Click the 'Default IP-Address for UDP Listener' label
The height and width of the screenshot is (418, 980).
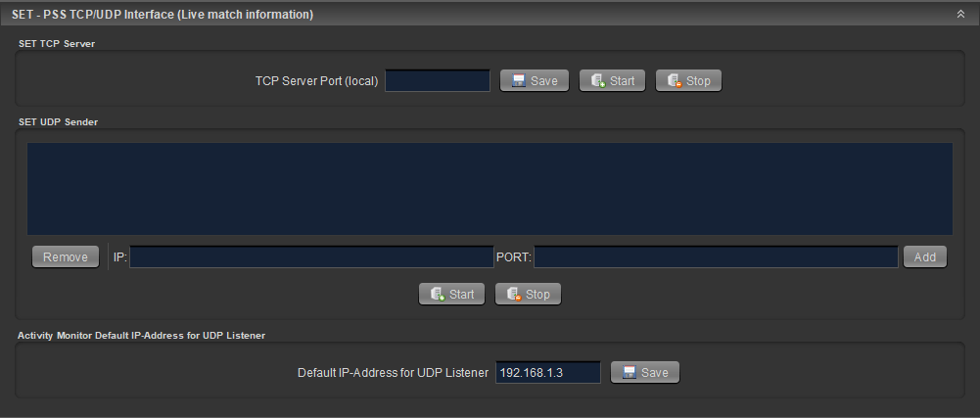coord(393,373)
